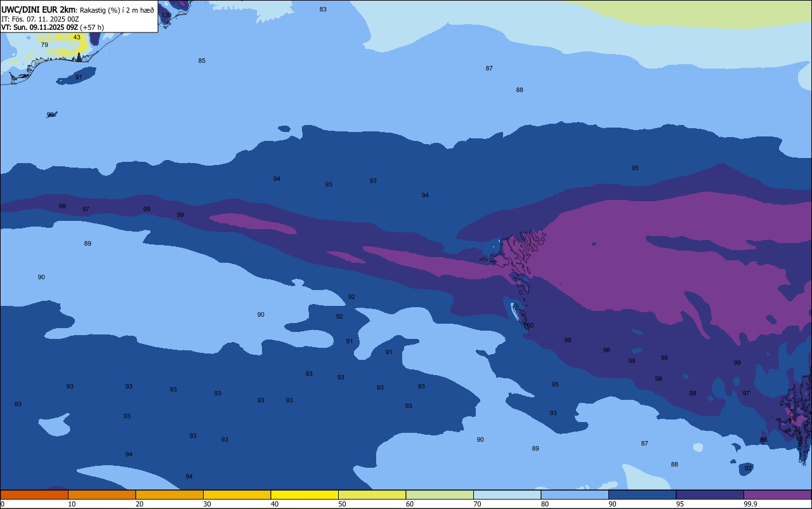Click 'VT: Sun. 09.11.2025 09Z' valid time
Image resolution: width=812 pixels, height=509 pixels.
[x=39, y=27]
